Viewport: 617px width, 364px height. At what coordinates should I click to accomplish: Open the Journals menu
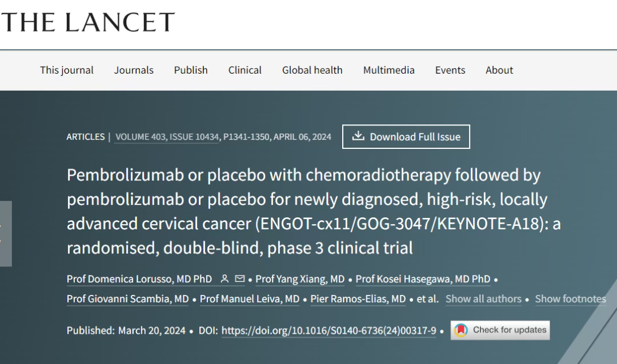[x=134, y=70]
